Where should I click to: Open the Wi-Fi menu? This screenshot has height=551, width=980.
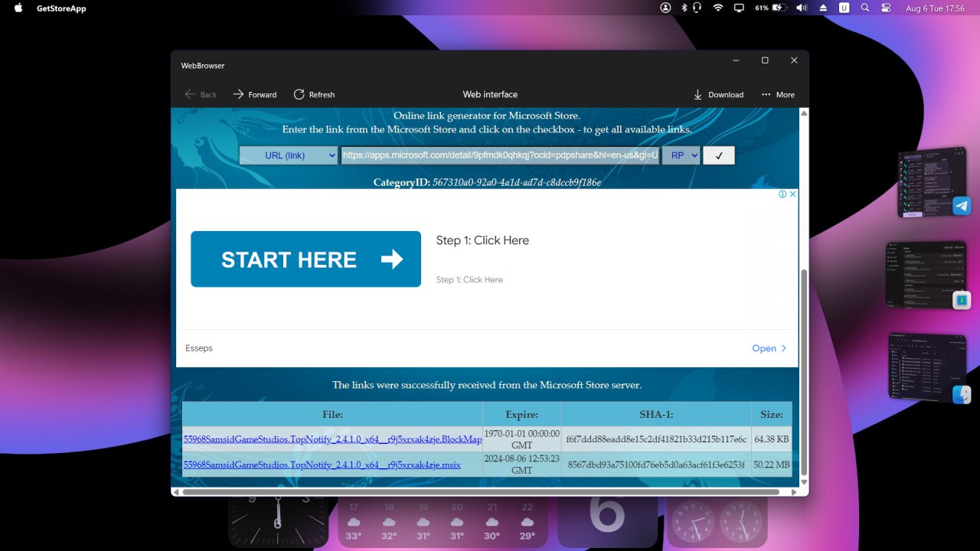(x=718, y=8)
